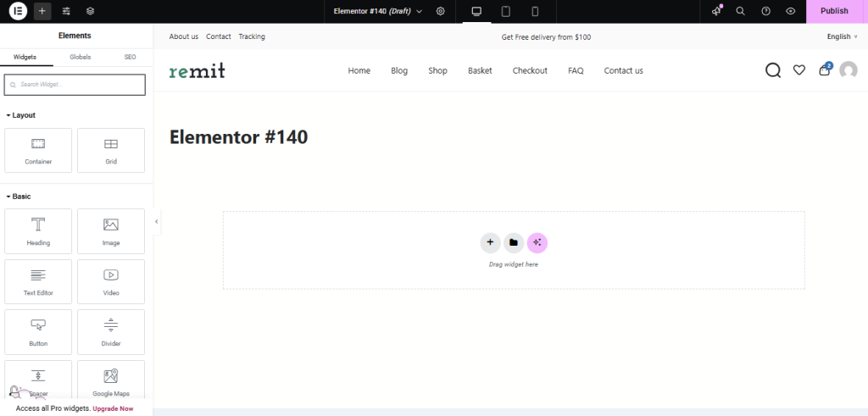
Task: Switch to mobile responsive view
Action: (x=535, y=11)
